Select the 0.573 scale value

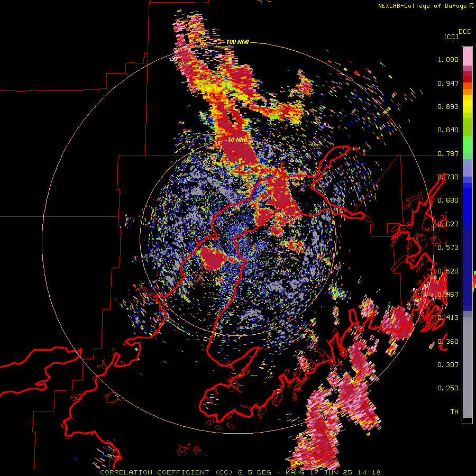point(448,247)
